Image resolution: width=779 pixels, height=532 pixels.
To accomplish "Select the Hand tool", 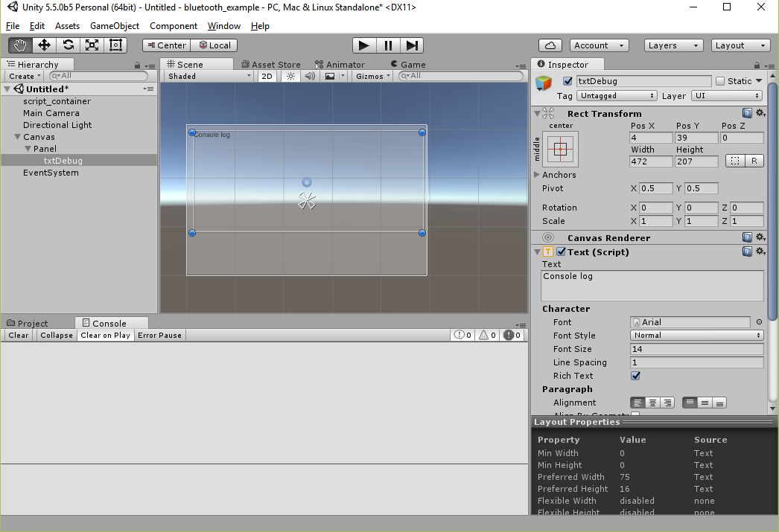I will click(x=19, y=45).
